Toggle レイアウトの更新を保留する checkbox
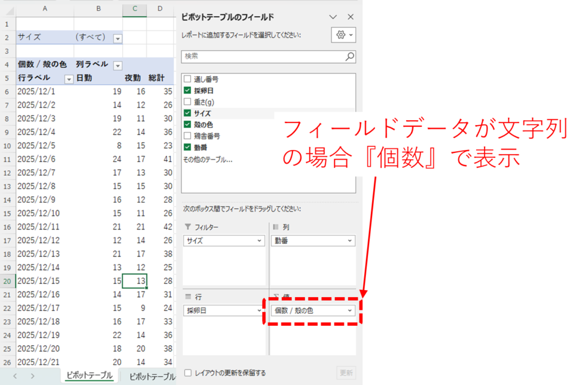This screenshot has height=385, width=588. tap(188, 373)
